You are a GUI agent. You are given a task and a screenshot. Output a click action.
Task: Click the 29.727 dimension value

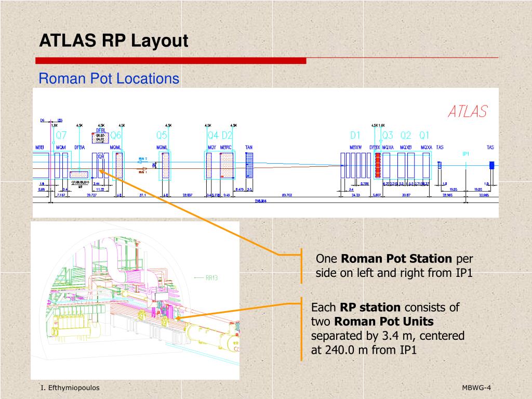tap(91, 195)
